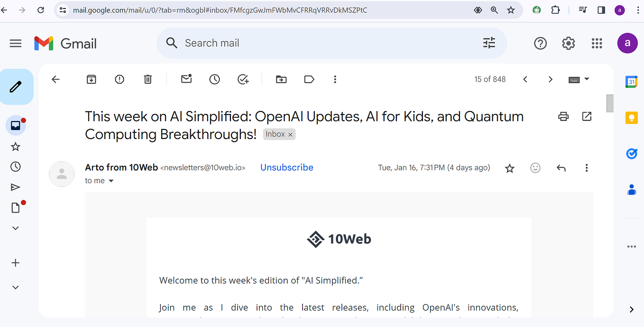Move this email to a folder
644x327 pixels.
[281, 79]
